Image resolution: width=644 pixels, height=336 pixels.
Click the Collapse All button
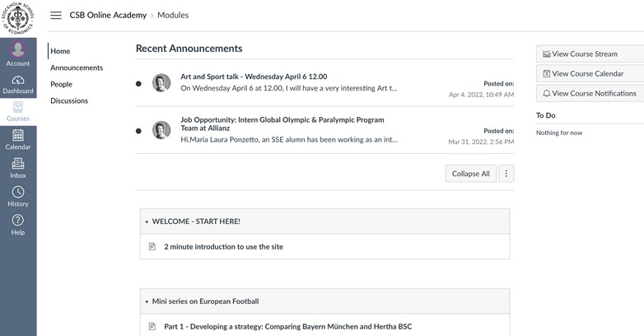tap(470, 174)
